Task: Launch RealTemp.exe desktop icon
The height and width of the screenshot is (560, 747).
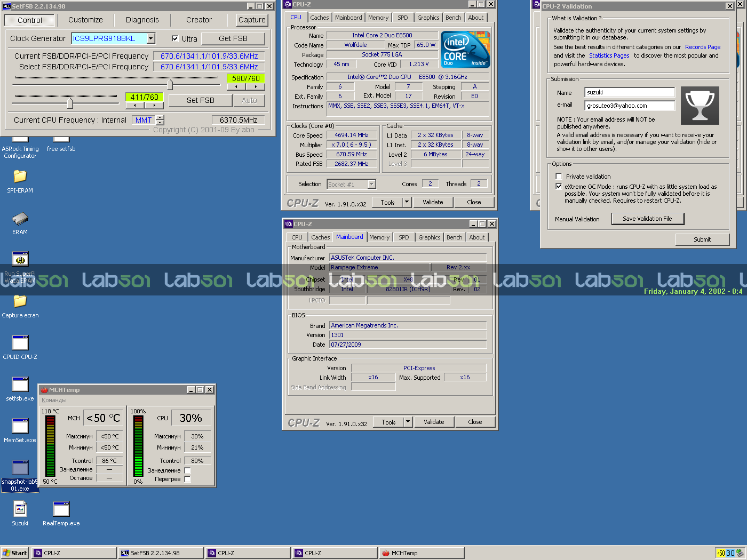Action: [x=61, y=509]
